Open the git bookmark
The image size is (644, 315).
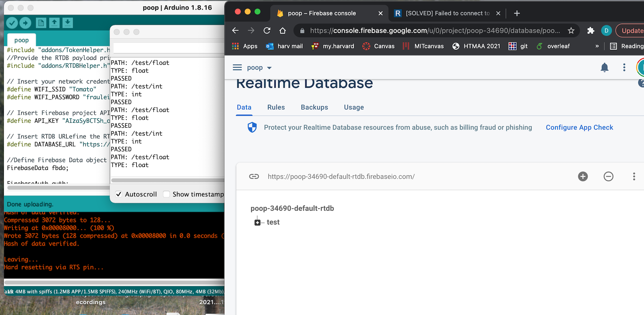coord(518,46)
